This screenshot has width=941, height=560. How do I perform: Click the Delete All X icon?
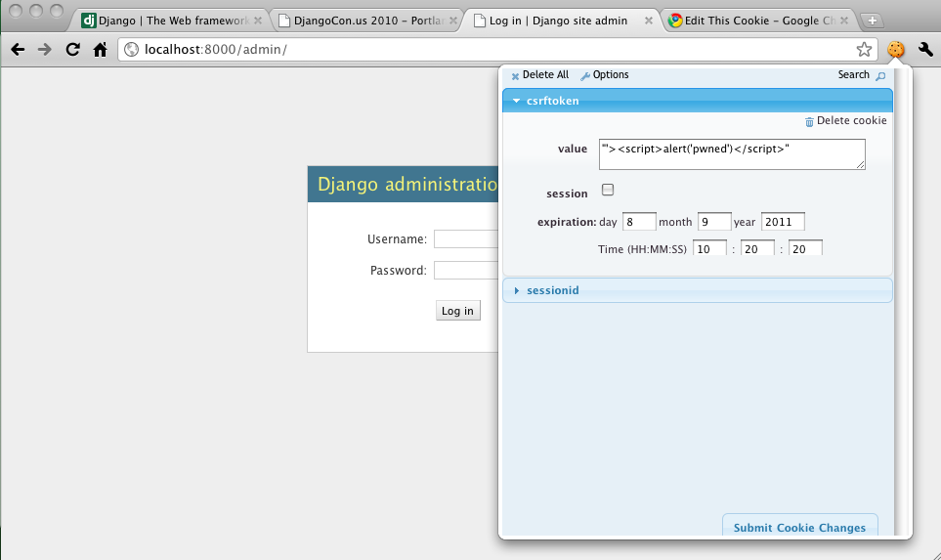tap(515, 76)
